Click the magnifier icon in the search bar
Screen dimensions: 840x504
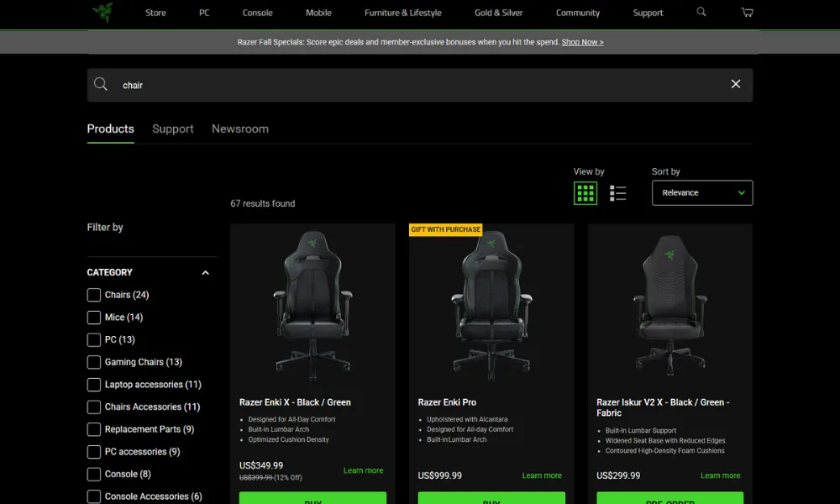101,85
